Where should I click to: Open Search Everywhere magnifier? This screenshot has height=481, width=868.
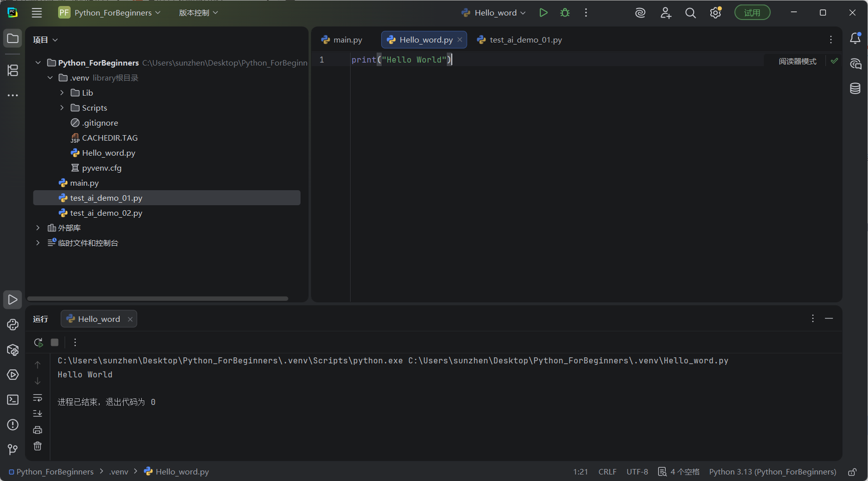[691, 13]
